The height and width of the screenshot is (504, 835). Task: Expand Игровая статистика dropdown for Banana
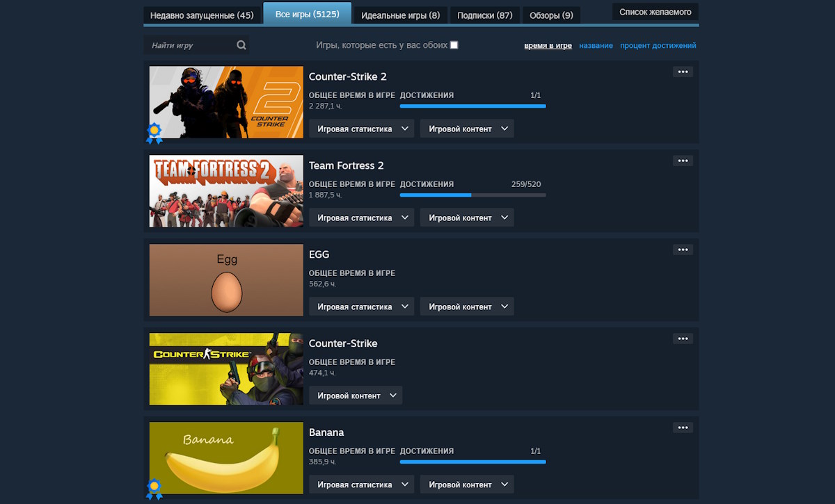pyautogui.click(x=362, y=485)
